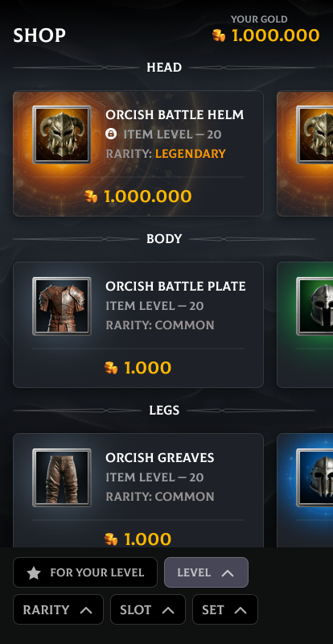Click the second helm icon in Head row
333x644 pixels.
[315, 134]
